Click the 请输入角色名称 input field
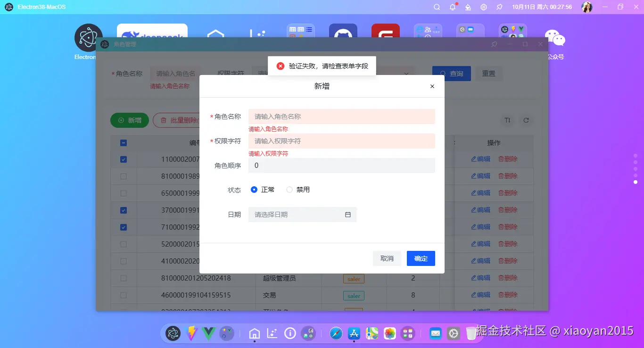Image resolution: width=644 pixels, height=348 pixels. [341, 116]
